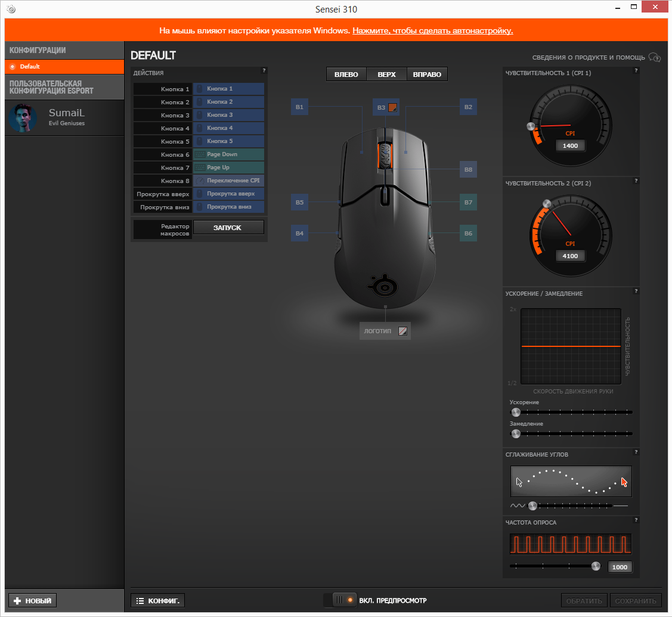The height and width of the screenshot is (617, 672).
Task: Open Прокрутка вниз action dropdown
Action: click(x=228, y=207)
